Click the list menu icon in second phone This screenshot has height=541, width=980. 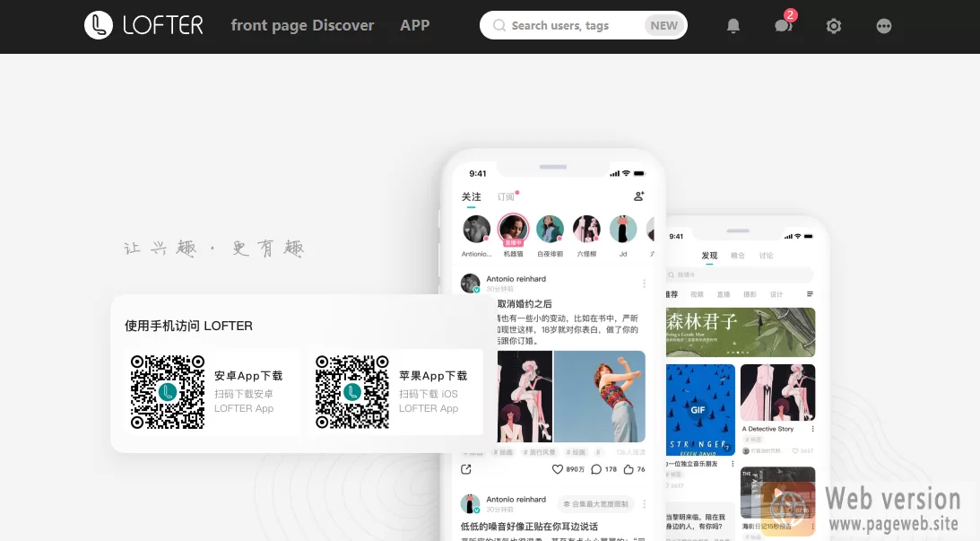[810, 294]
